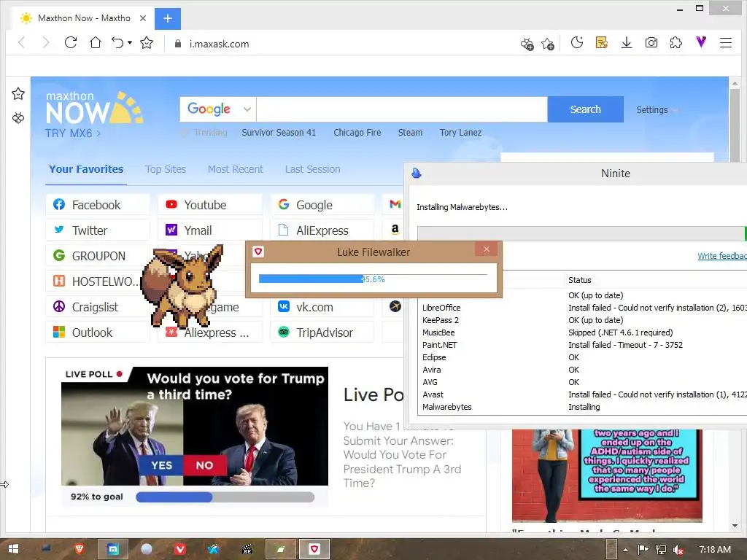
Task: Close the Maxthon Now tab
Action: (x=143, y=18)
